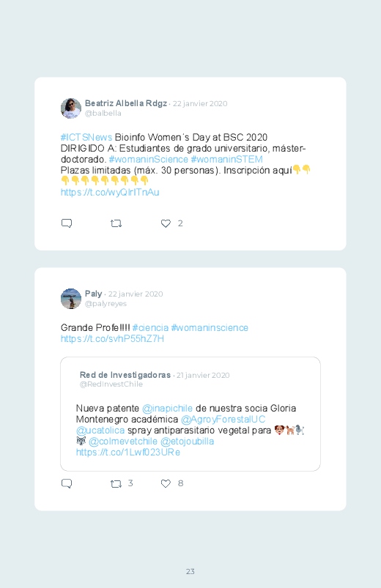The image size is (381, 588).
Task: Open @AgroyForestalUC mention
Action: [223, 420]
